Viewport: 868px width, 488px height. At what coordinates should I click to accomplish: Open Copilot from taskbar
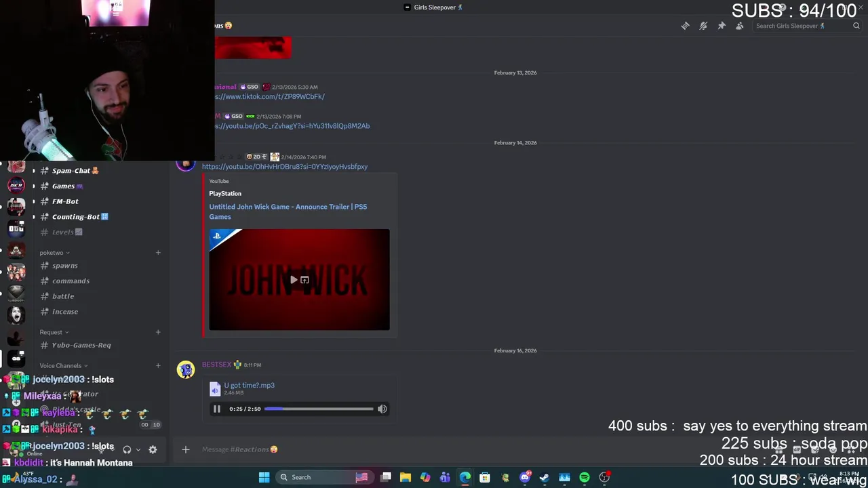[x=425, y=477]
